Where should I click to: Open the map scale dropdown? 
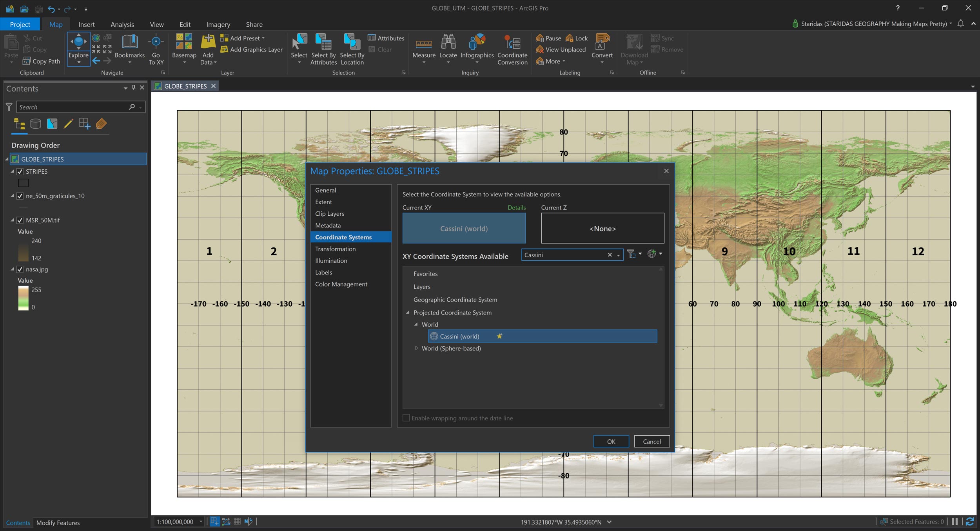201,521
